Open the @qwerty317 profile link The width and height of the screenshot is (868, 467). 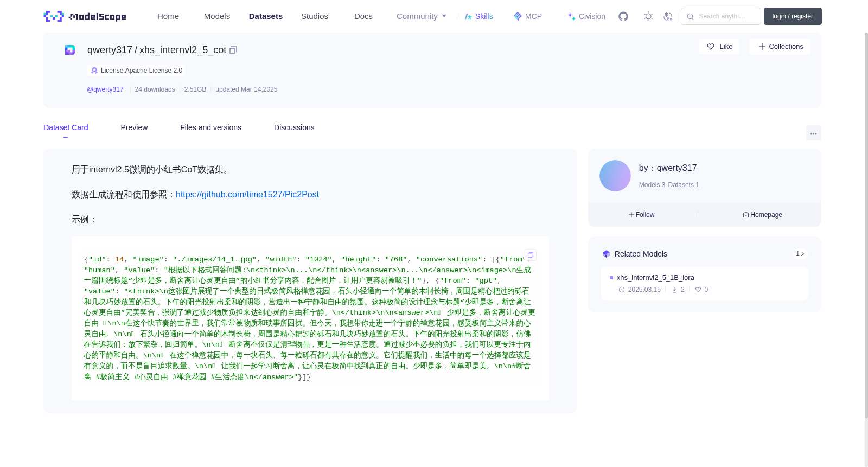105,89
